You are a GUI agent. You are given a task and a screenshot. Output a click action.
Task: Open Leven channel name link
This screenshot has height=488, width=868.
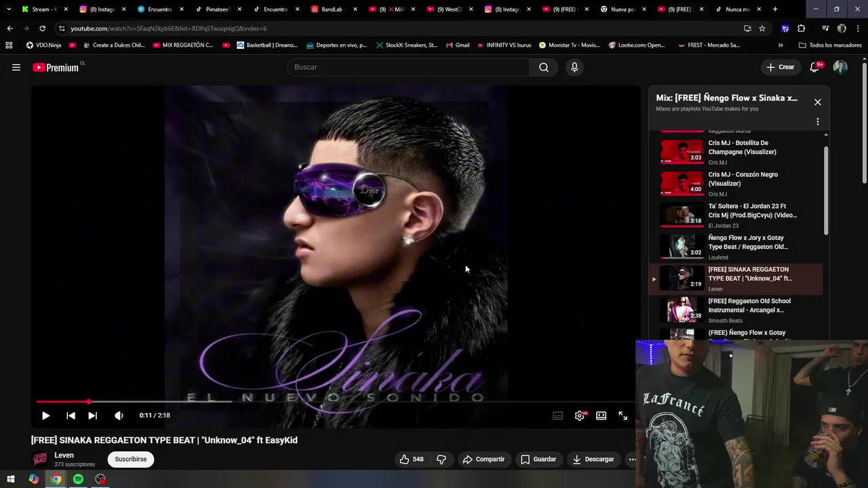64,455
